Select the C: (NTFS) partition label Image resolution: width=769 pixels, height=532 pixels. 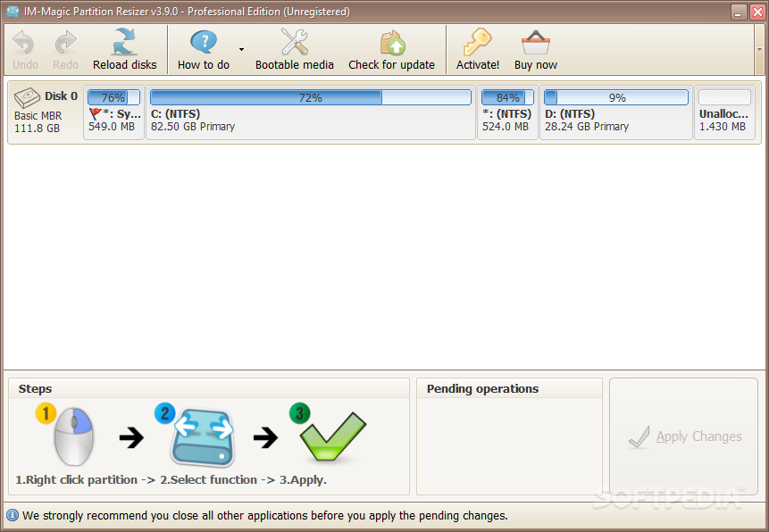coord(175,113)
